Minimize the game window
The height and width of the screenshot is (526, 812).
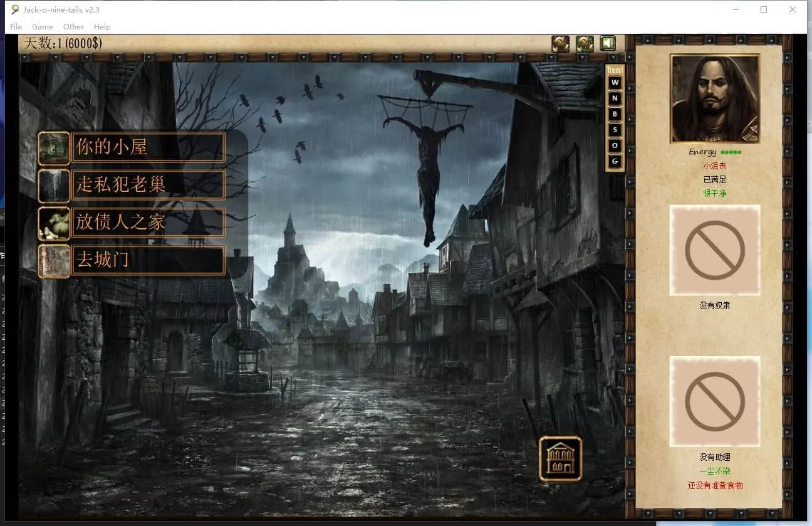pyautogui.click(x=736, y=9)
